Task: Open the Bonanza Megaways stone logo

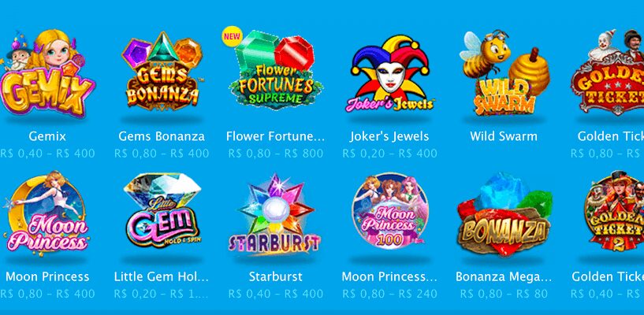Action: [504, 214]
